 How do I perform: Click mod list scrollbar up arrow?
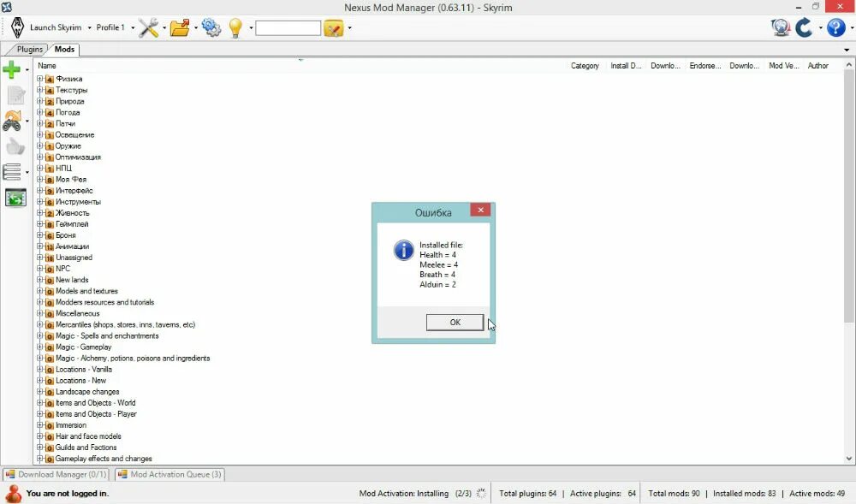tap(849, 65)
